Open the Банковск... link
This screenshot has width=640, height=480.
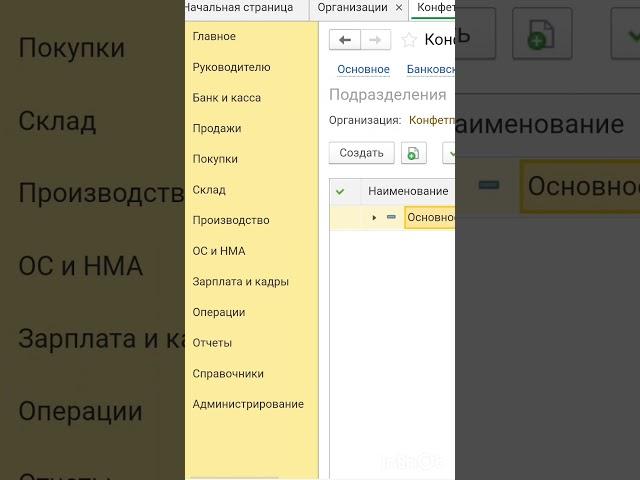[431, 69]
